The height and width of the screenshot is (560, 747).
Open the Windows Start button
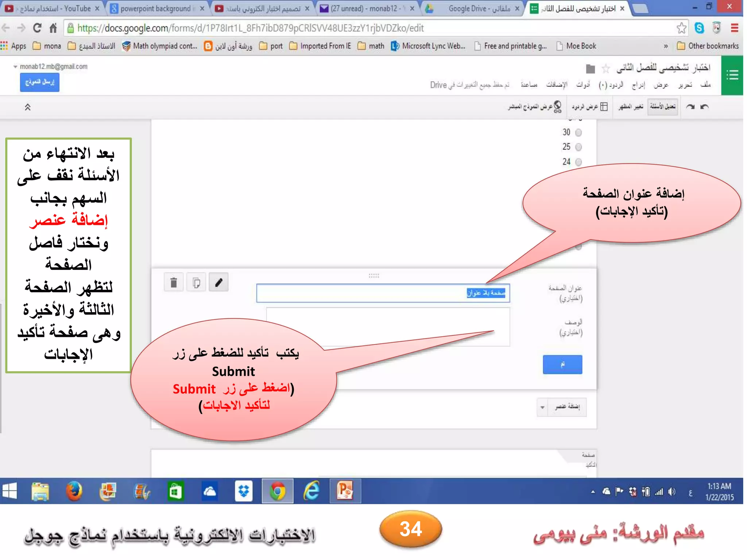[x=10, y=491]
